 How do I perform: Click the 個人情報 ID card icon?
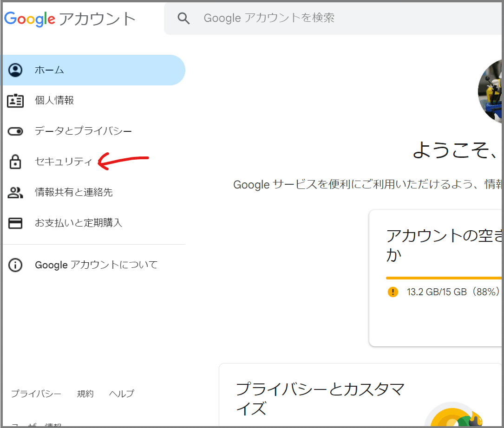point(15,101)
